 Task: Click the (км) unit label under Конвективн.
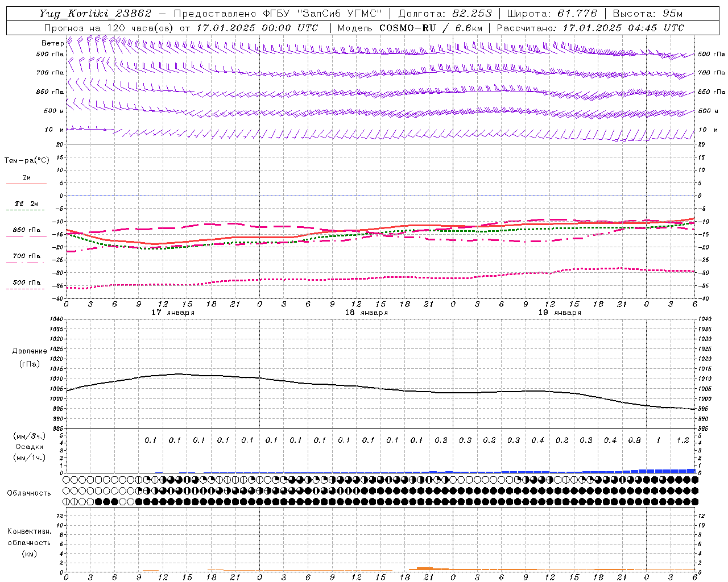(29, 554)
